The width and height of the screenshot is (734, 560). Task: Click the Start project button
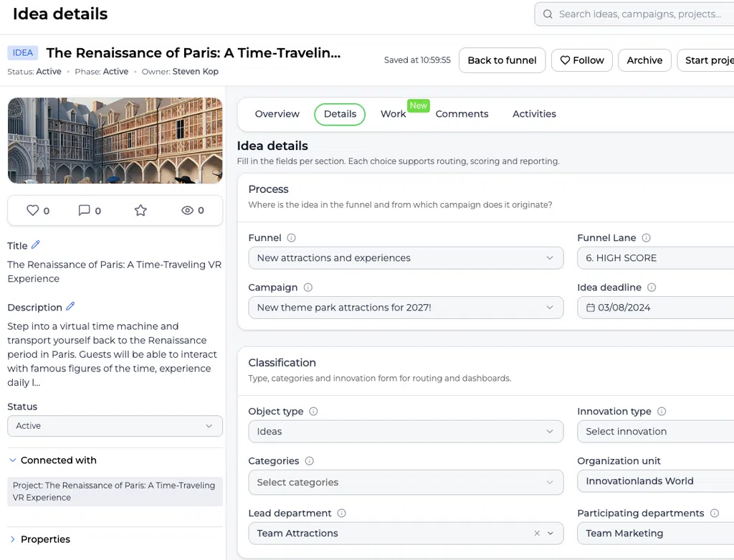(706, 60)
